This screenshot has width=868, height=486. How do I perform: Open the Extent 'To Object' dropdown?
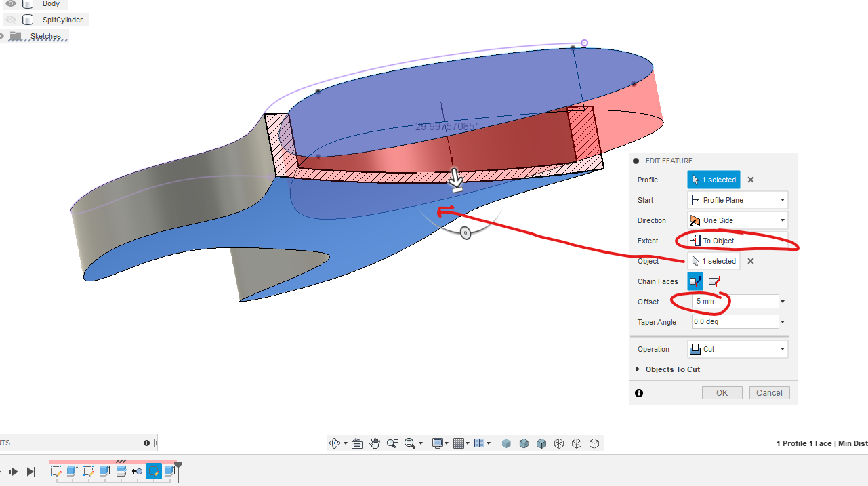(x=737, y=241)
